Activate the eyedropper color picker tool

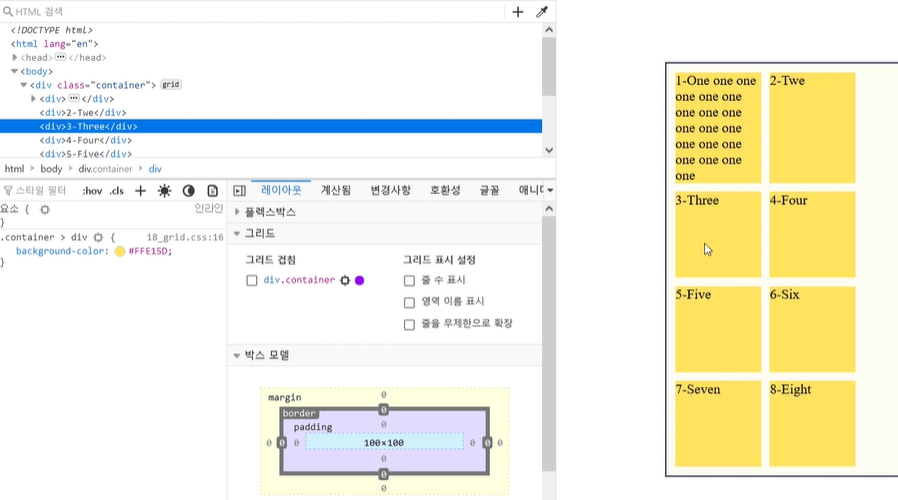click(542, 11)
